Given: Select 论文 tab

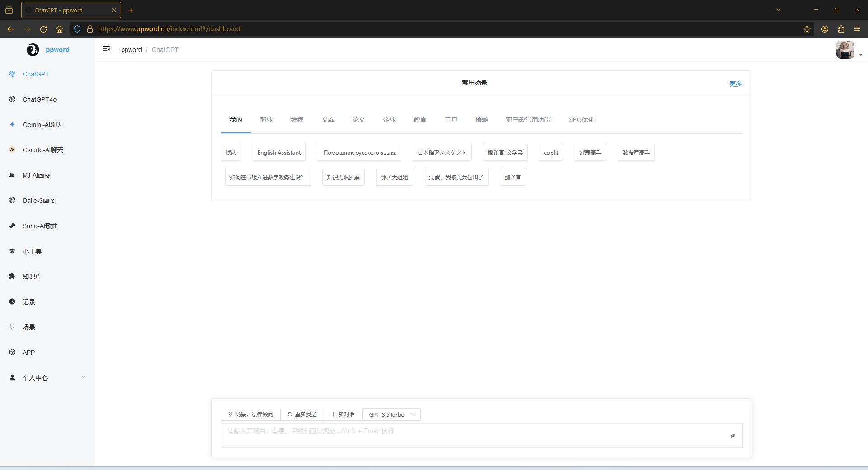Looking at the screenshot, I should point(359,120).
